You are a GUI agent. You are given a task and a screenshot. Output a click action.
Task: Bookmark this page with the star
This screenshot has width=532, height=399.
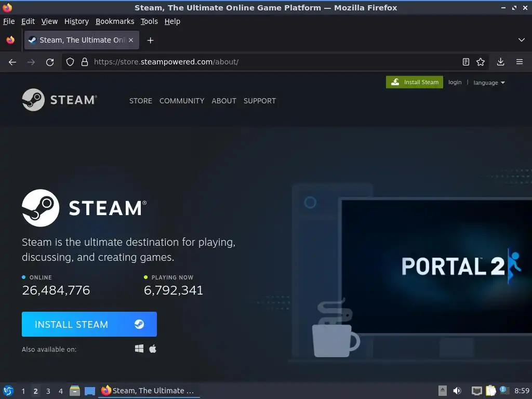coord(481,62)
